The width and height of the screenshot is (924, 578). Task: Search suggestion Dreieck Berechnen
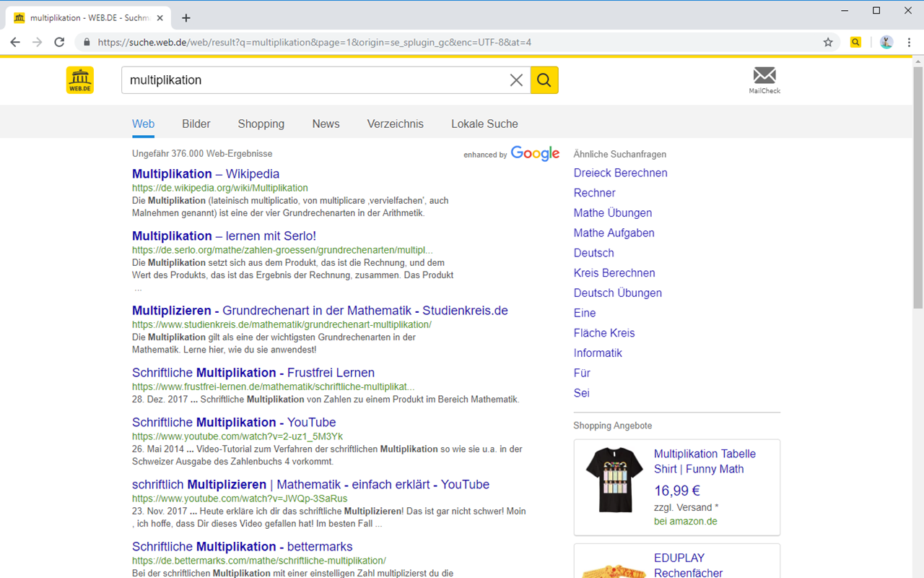pos(620,173)
